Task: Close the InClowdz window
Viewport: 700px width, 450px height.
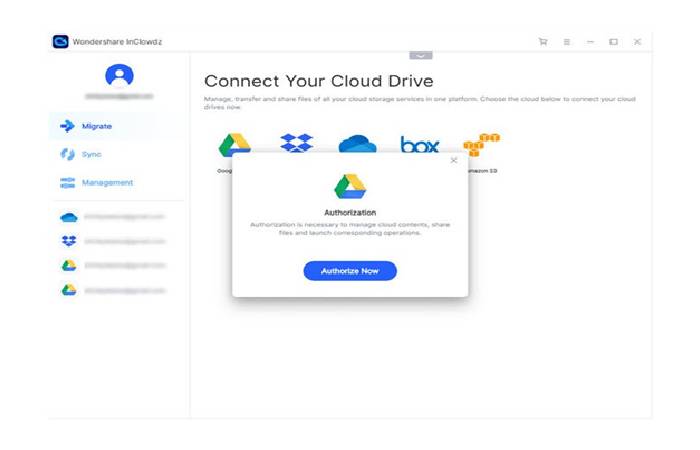Action: pos(638,42)
